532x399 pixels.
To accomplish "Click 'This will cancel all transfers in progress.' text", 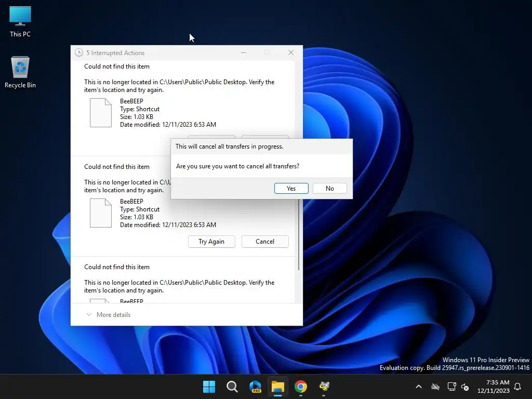I will [x=229, y=147].
